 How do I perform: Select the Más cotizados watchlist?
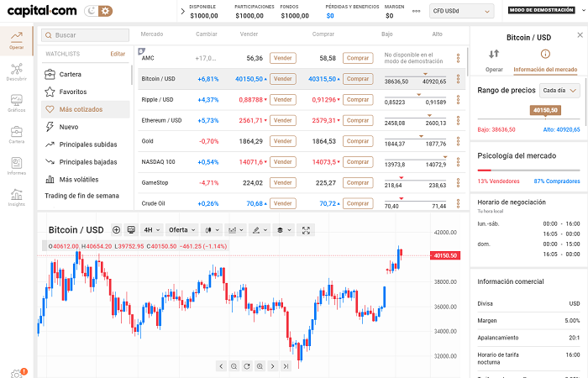[86, 109]
